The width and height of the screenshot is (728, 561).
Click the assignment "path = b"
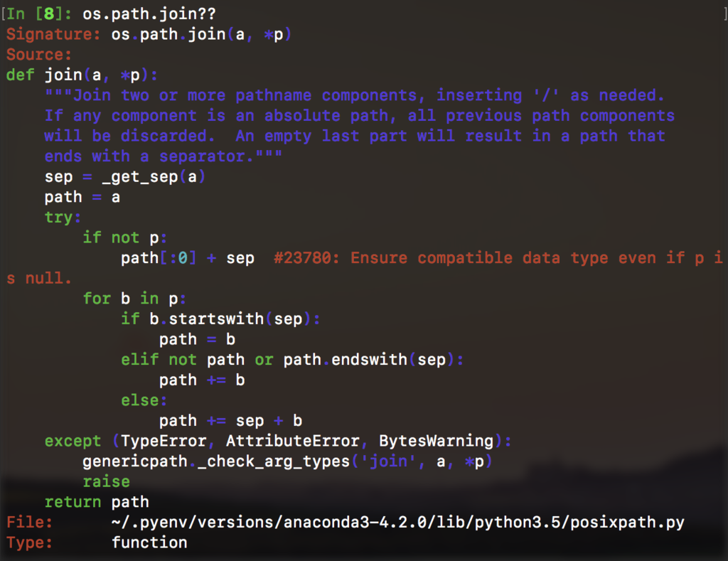click(x=197, y=339)
